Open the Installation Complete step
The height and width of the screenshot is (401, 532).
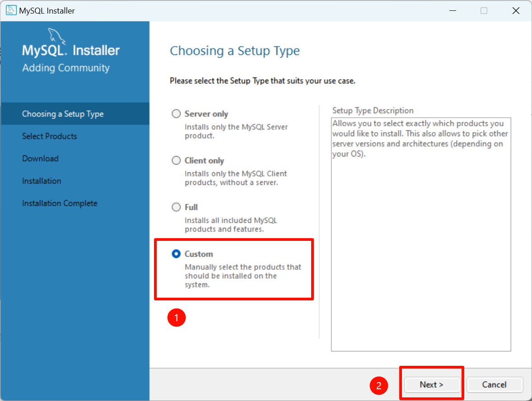click(x=60, y=203)
